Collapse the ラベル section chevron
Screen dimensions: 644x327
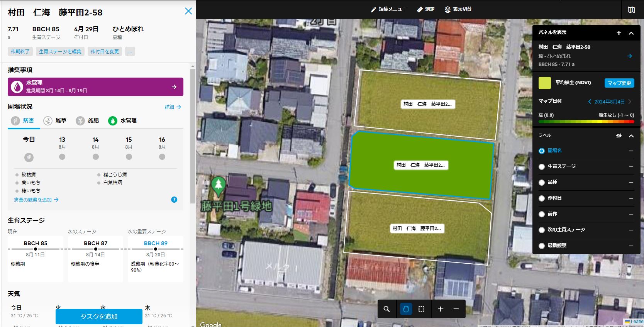point(631,136)
